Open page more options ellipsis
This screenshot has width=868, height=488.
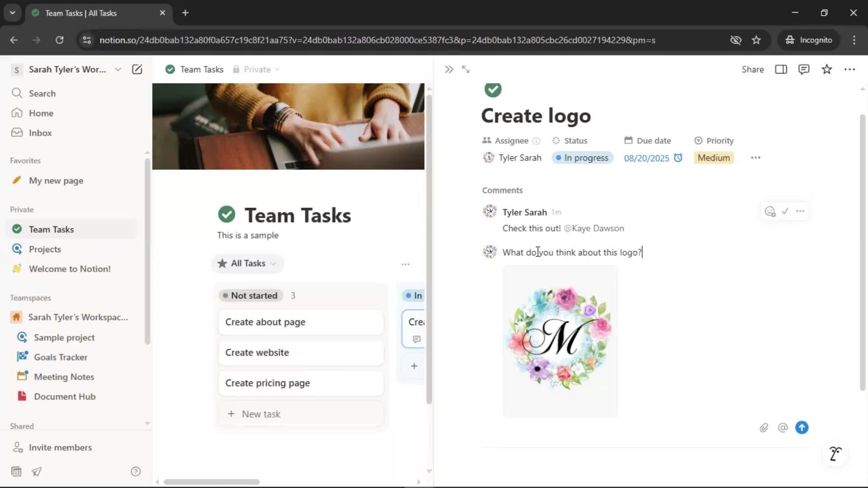[850, 69]
